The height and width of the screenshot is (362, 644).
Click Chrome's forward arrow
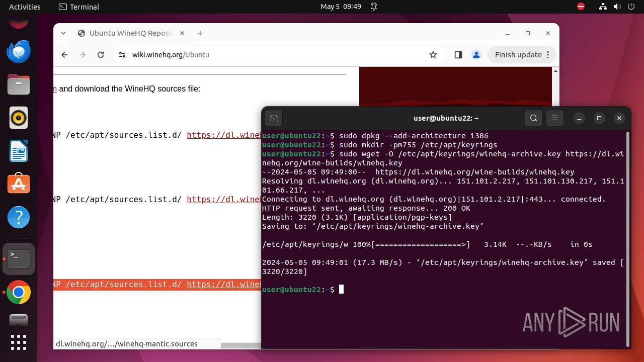[x=83, y=55]
